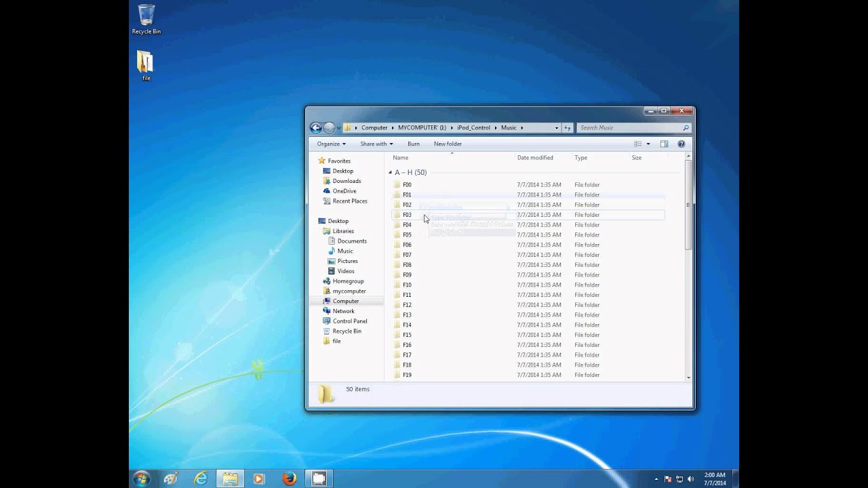This screenshot has width=868, height=488.
Task: Open the More options view dropdown arrow
Action: pyautogui.click(x=648, y=144)
